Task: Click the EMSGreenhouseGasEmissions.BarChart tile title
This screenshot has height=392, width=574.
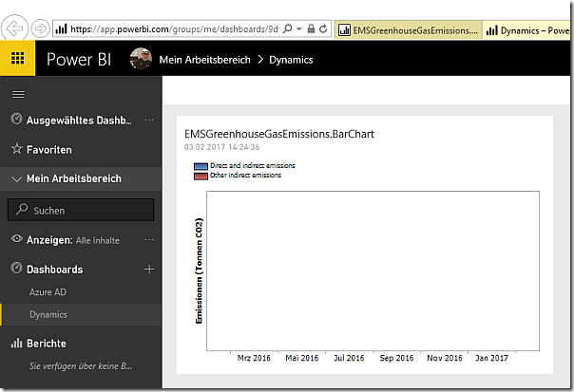Action: tap(279, 134)
